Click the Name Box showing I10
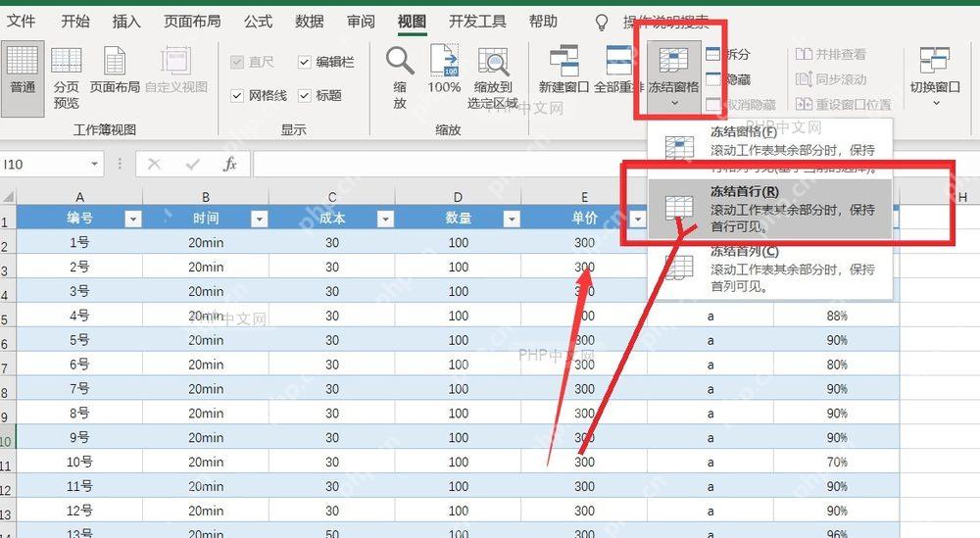The width and height of the screenshot is (980, 538). click(44, 165)
